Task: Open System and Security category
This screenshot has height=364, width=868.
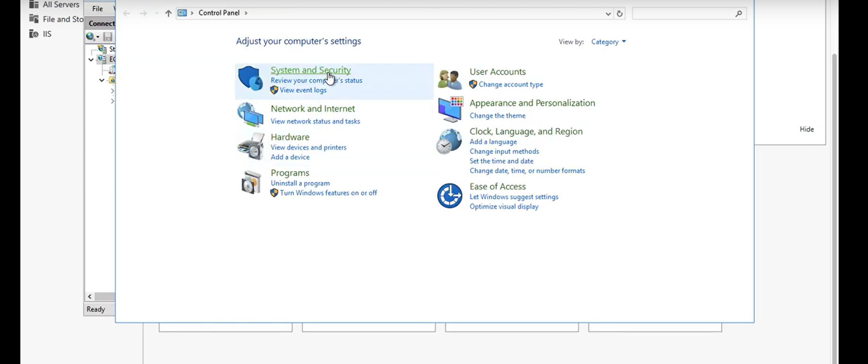Action: pyautogui.click(x=311, y=70)
